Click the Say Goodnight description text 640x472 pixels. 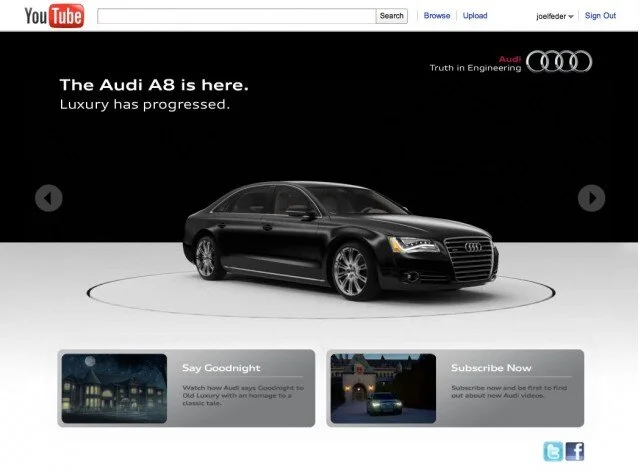[x=243, y=395]
